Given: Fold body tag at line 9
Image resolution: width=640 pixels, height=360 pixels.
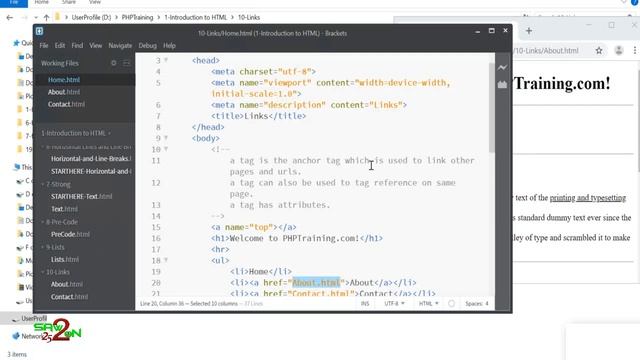Looking at the screenshot, I should click(x=166, y=138).
